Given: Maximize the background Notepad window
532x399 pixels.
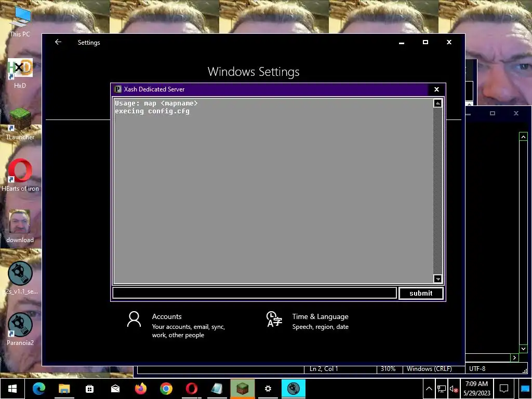Looking at the screenshot, I should click(493, 113).
